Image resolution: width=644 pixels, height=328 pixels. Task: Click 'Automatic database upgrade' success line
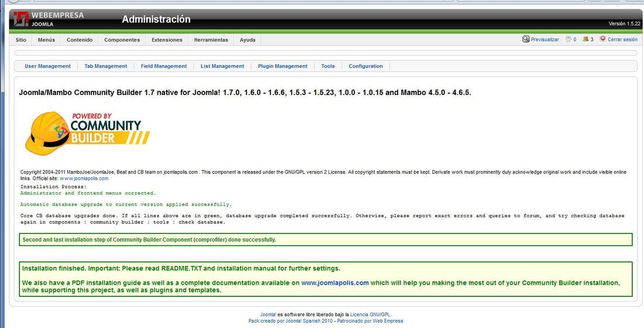[x=126, y=204]
